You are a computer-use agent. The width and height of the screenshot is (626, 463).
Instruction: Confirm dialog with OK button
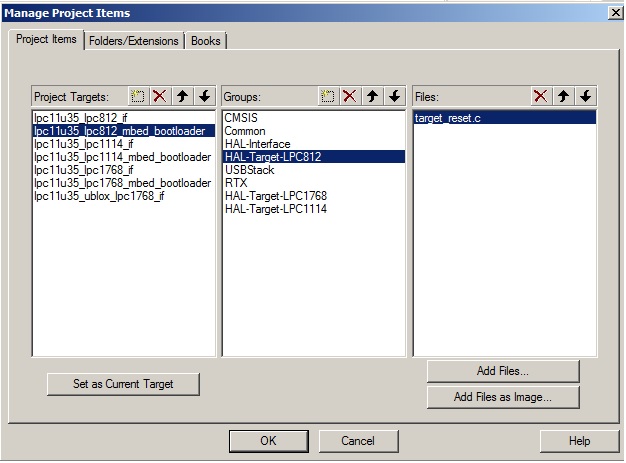coord(268,441)
